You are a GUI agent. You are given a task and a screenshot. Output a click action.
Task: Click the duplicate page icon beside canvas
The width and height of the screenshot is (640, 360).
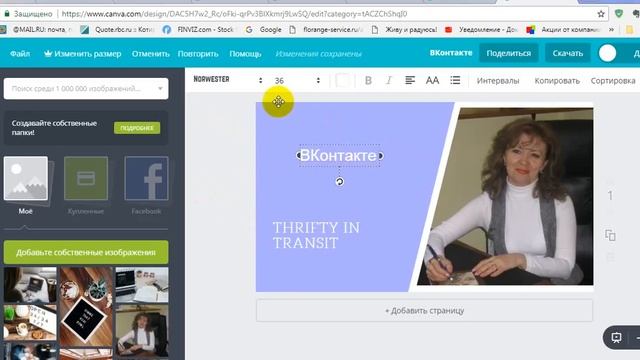click(x=610, y=235)
